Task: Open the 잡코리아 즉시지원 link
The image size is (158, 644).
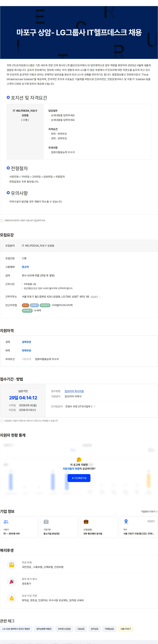Action: pyautogui.click(x=74, y=391)
